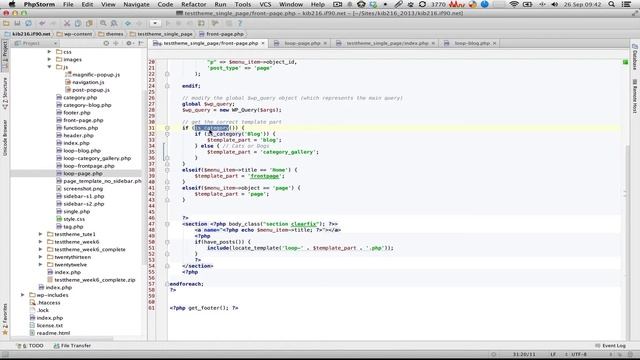Viewport: 640px width, 360px height.
Task: Collapse the code fold marker at line 31
Action: (167, 128)
